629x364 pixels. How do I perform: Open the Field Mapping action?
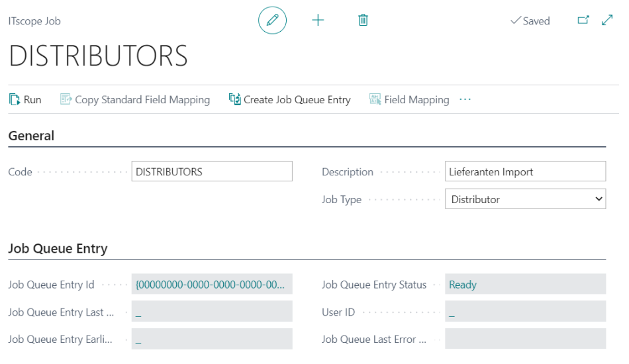click(x=409, y=99)
